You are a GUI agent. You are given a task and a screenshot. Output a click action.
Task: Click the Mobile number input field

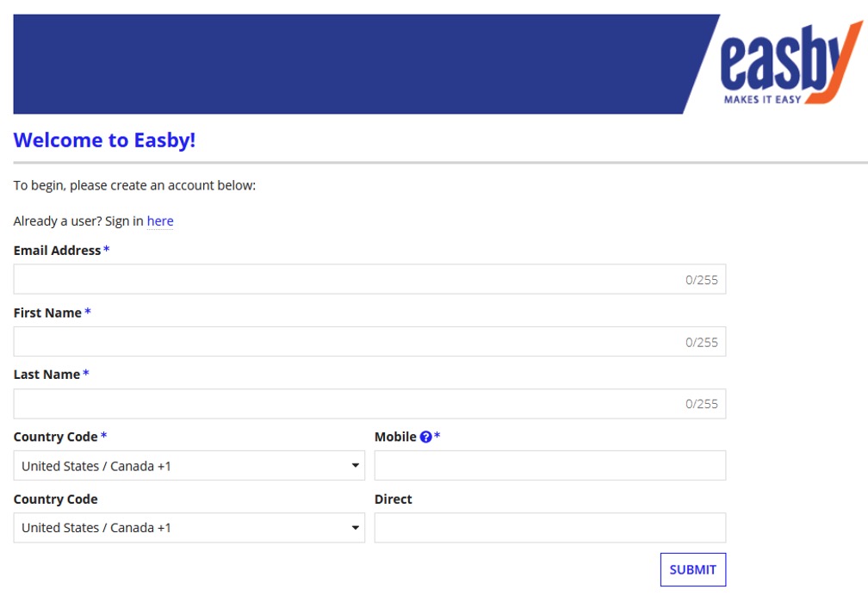[550, 466]
